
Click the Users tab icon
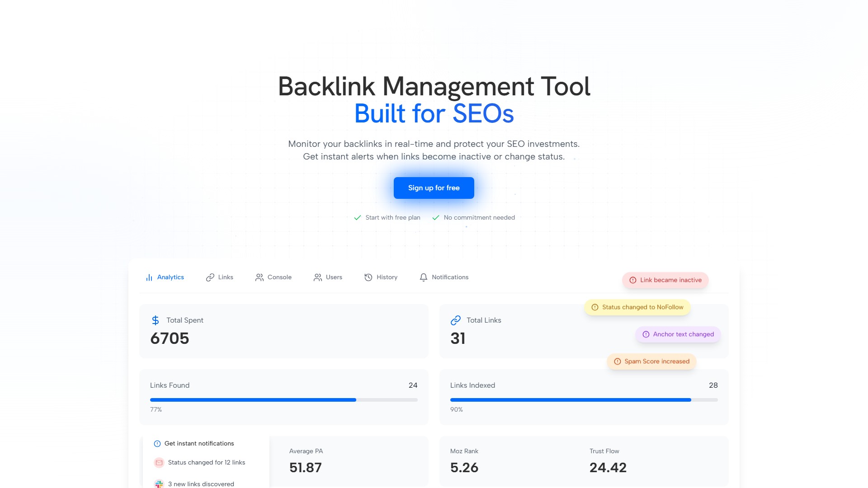[x=318, y=277]
